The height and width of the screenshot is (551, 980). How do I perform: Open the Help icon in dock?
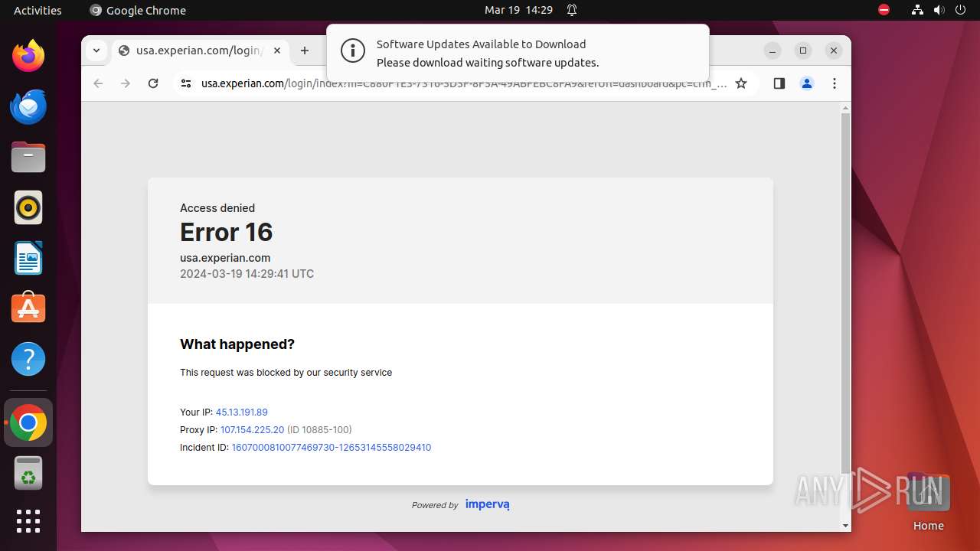[28, 359]
